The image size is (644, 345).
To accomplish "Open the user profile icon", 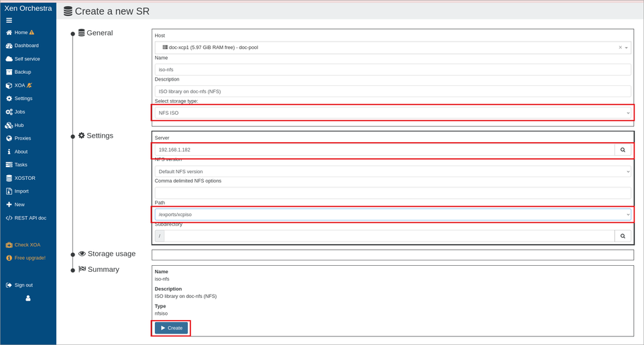I will coord(28,299).
